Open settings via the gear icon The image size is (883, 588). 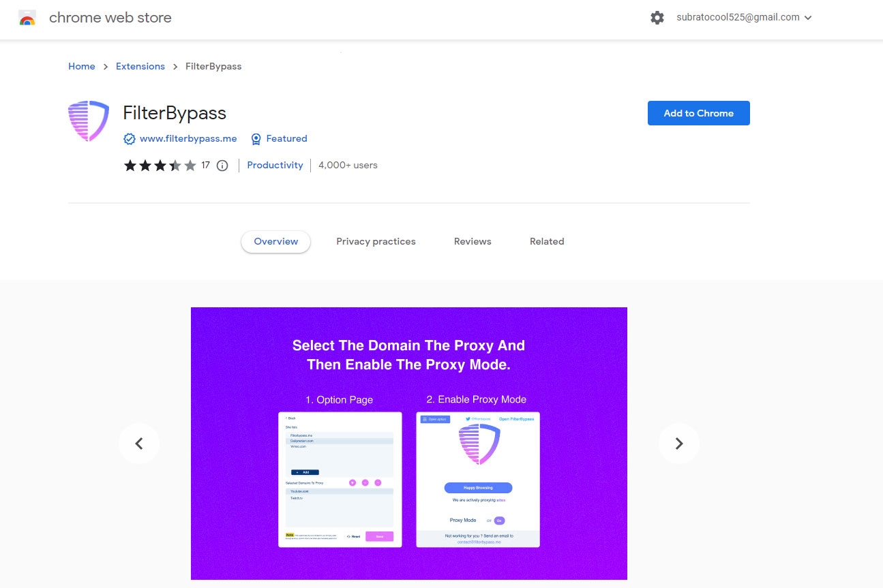(657, 18)
